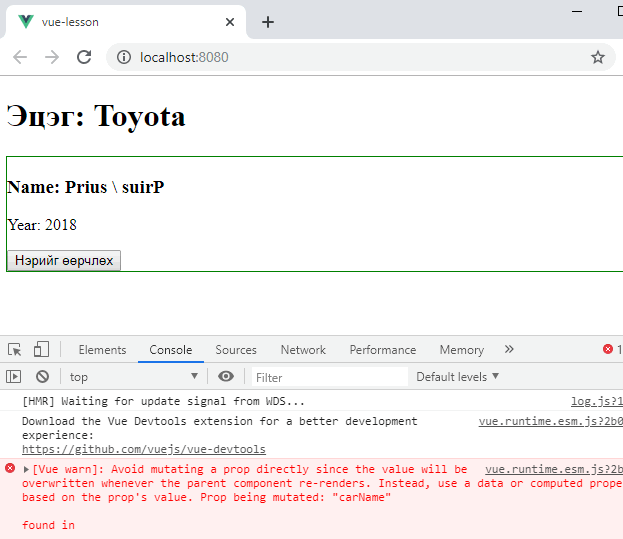This screenshot has width=623, height=539.
Task: Click the red error icon in console
Action: point(10,468)
